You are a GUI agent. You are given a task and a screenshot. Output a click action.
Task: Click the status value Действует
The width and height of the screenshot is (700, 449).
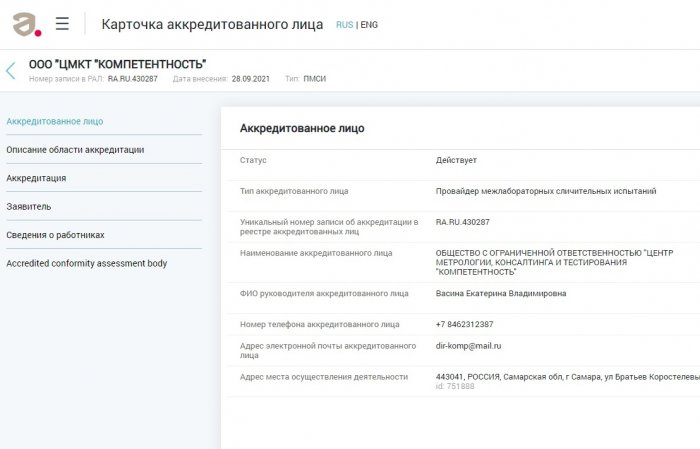(456, 160)
